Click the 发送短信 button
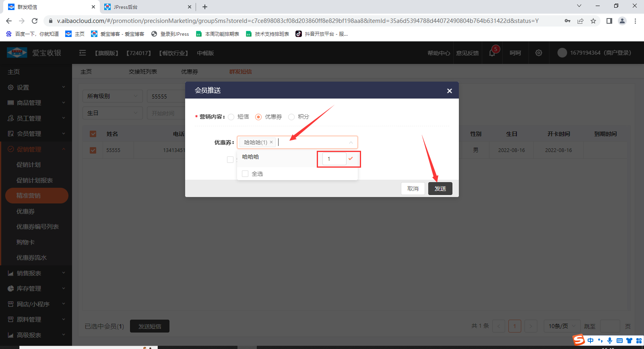 tap(150, 326)
